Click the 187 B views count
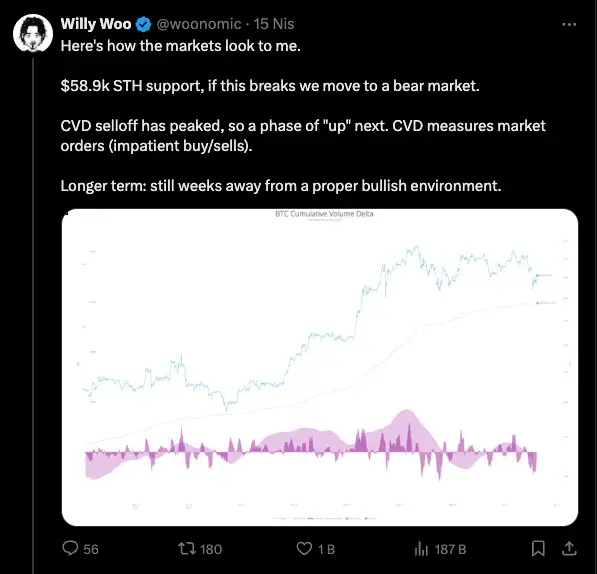 450,549
